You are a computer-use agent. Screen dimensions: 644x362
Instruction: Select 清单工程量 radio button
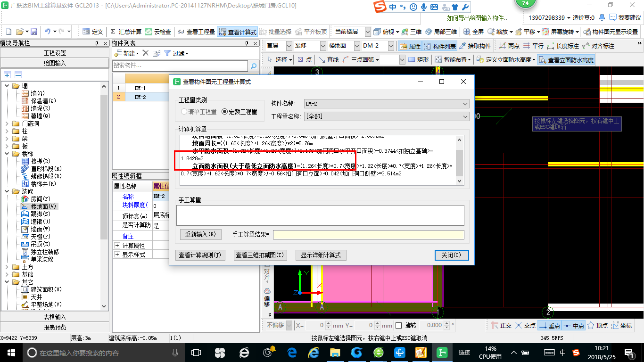pyautogui.click(x=199, y=112)
